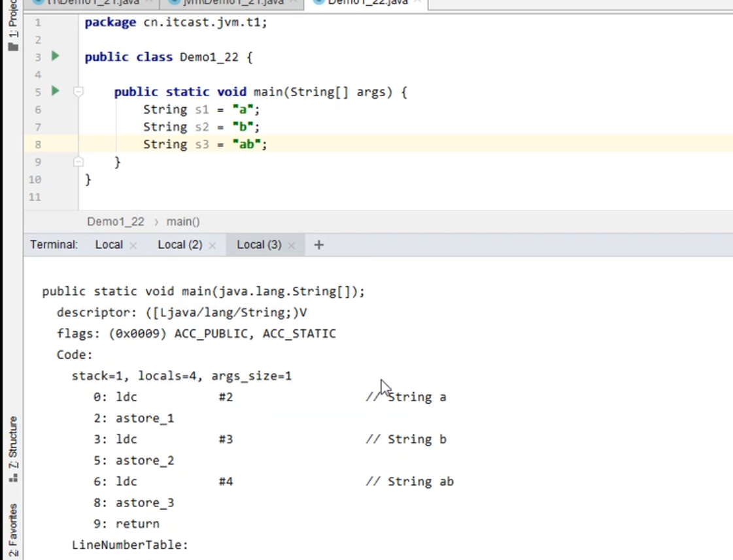Screen dimensions: 733x560
Task: Click '9: return' instruction in terminal
Action: point(126,523)
